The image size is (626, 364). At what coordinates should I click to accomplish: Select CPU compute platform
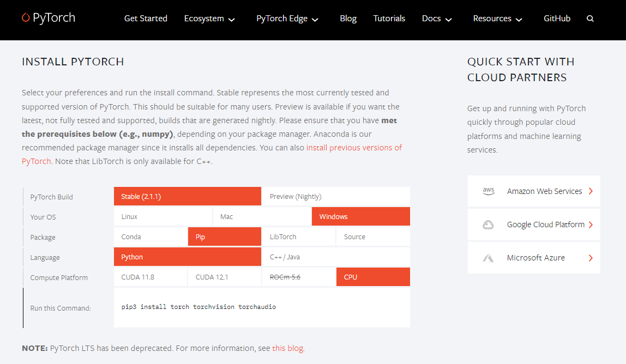point(373,277)
